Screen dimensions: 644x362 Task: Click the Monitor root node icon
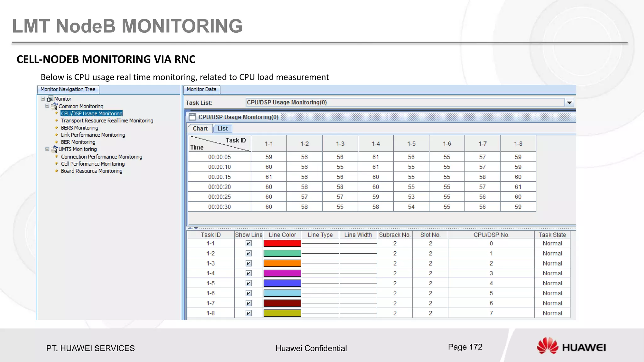(x=50, y=99)
